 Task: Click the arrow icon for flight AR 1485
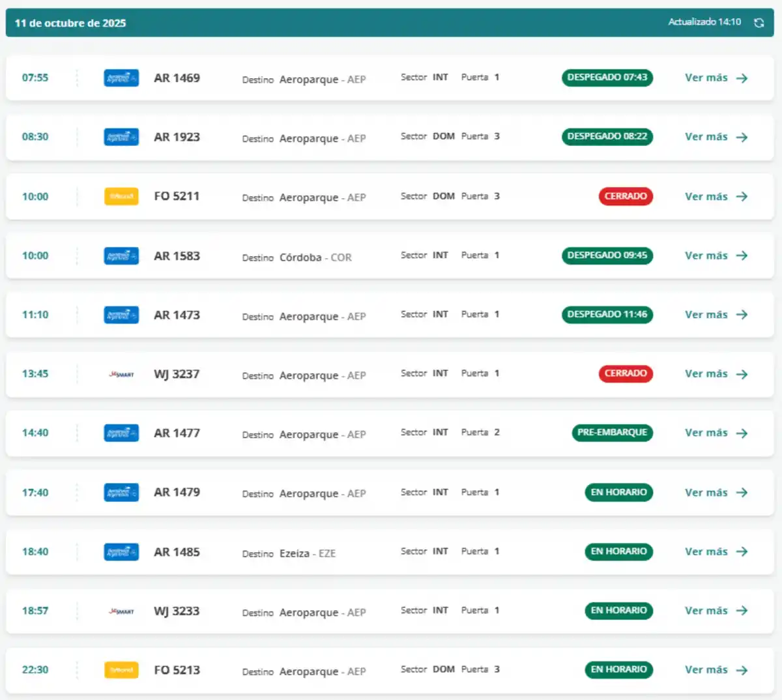click(742, 551)
